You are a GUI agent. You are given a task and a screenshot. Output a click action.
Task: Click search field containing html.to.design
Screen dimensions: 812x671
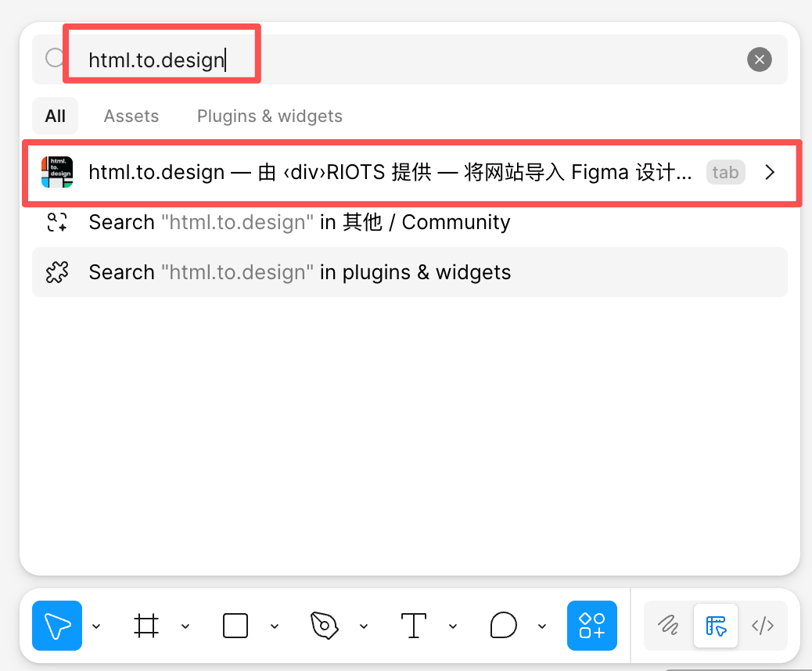tap(409, 59)
